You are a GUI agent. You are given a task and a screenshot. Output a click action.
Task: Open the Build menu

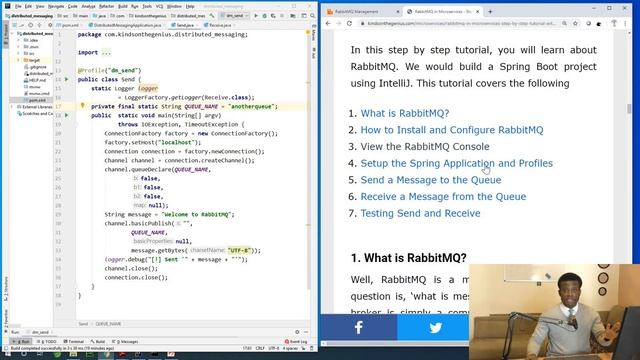tap(122, 7)
